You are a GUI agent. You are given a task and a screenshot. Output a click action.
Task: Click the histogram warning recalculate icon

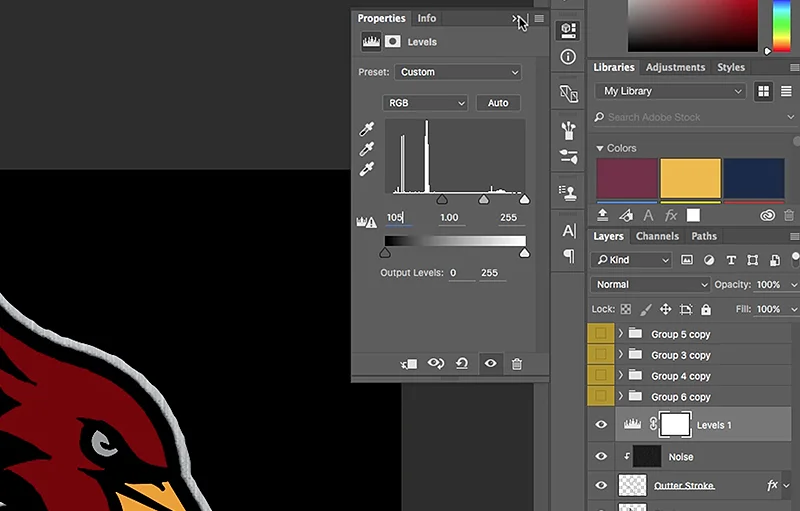366,222
